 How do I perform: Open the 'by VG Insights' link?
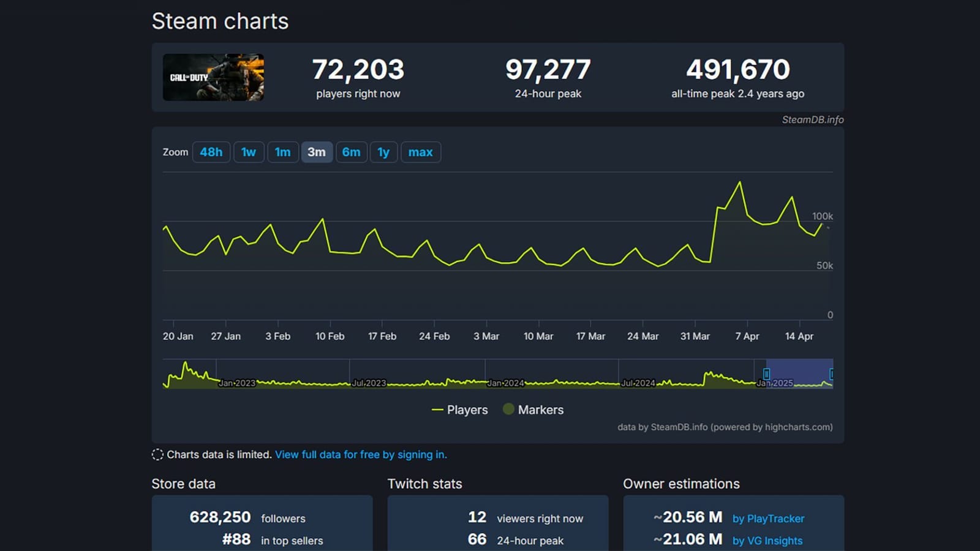(x=767, y=541)
